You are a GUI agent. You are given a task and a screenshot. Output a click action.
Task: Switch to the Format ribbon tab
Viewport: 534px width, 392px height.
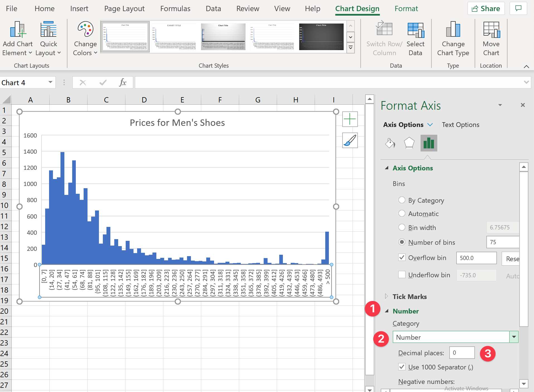click(406, 9)
